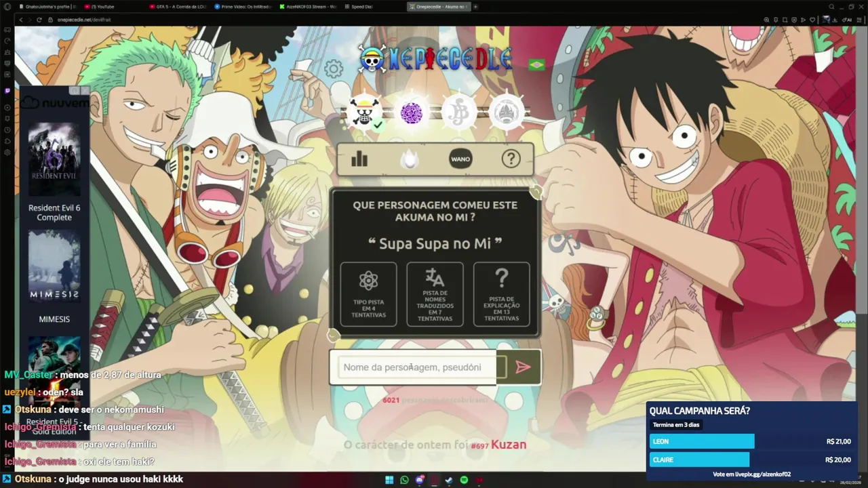
Task: Click the onepiecedle.net address bar
Action: tap(84, 20)
